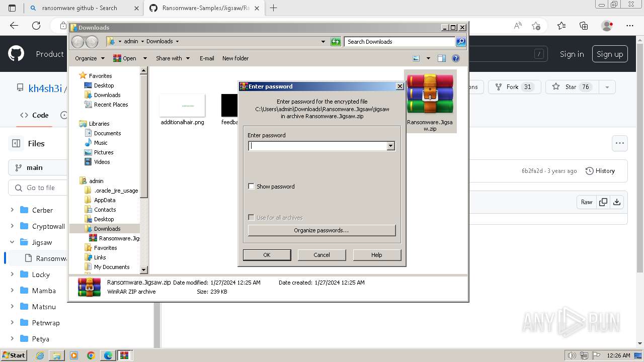Download raw file icon on GitHub
The image size is (644, 362).
tap(617, 202)
